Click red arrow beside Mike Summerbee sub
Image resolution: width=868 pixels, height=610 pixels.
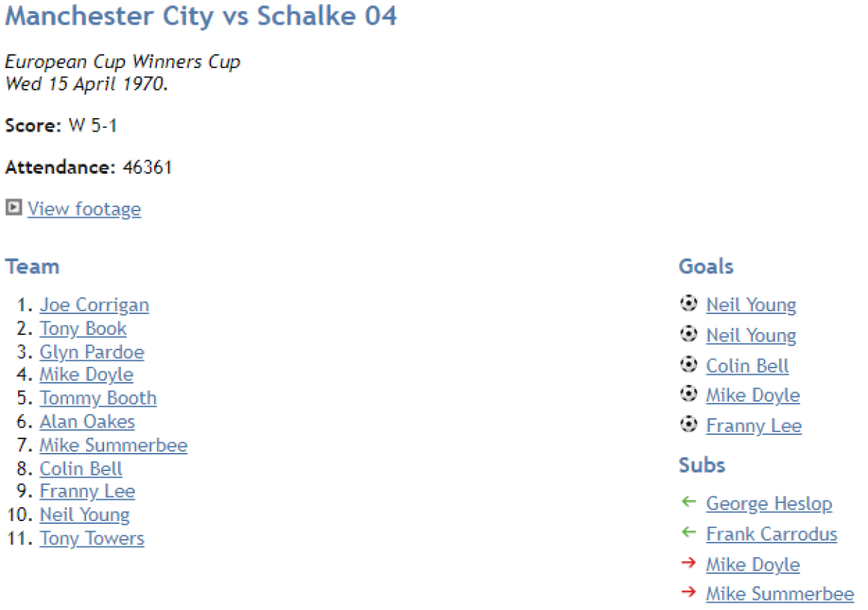coord(689,593)
